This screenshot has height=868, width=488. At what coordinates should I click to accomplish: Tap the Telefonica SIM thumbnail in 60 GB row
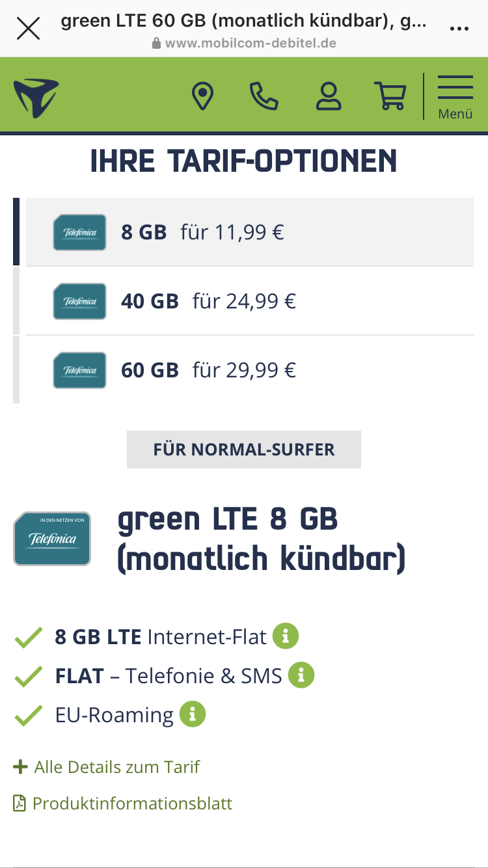[x=79, y=370]
